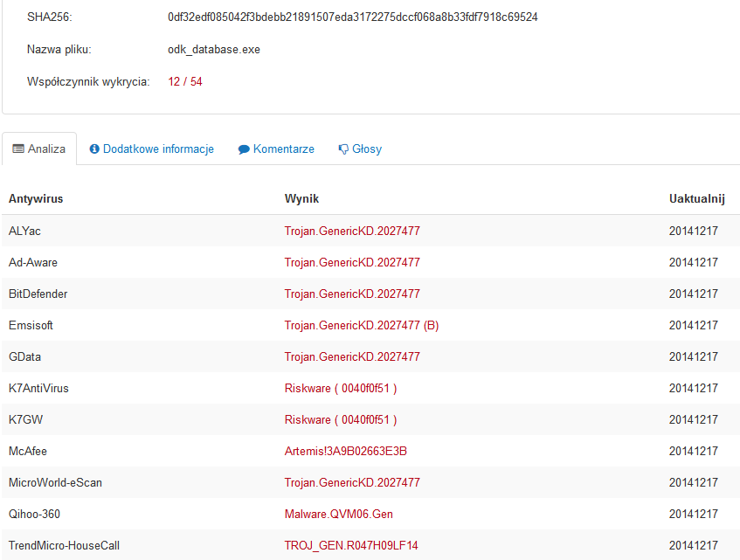Click the update date in McAfee row

(694, 451)
